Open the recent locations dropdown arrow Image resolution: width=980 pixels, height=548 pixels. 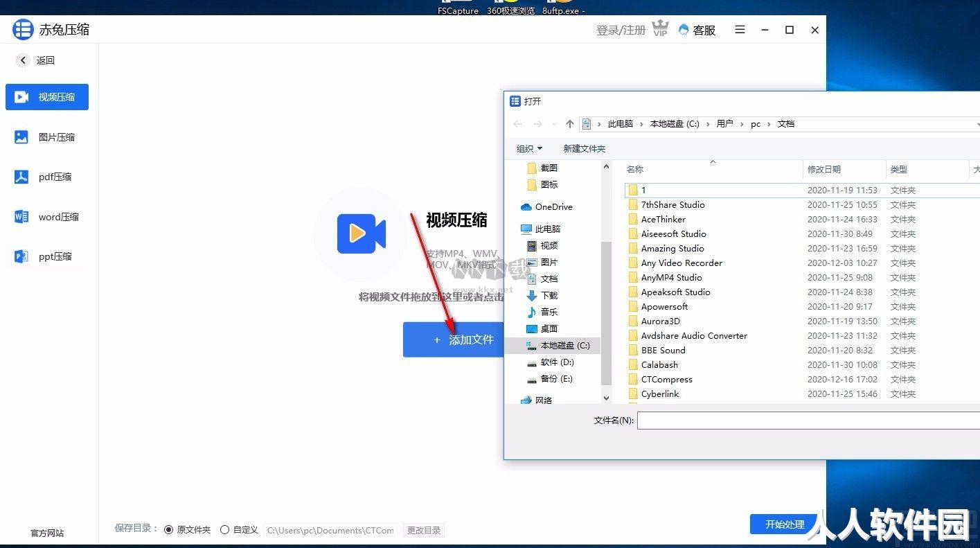(x=554, y=124)
